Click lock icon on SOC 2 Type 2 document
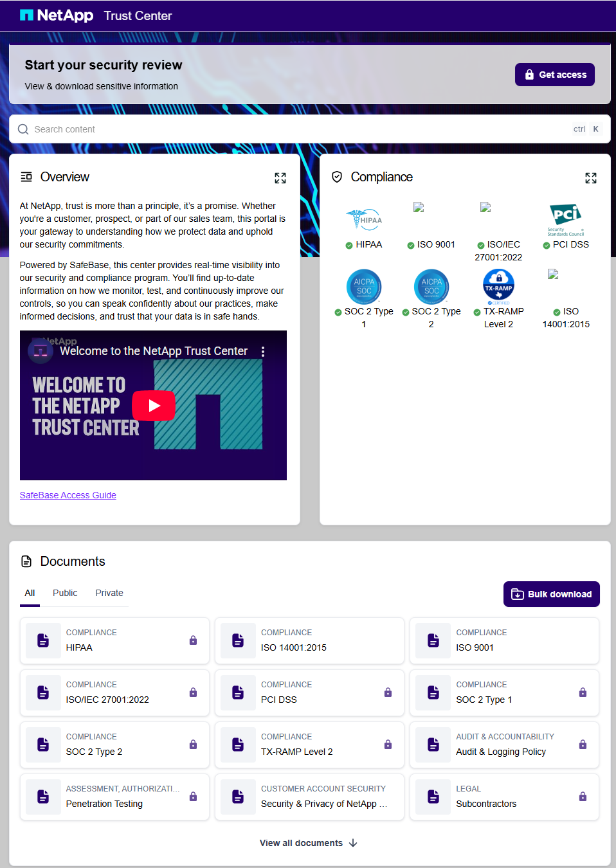This screenshot has height=868, width=616. [193, 745]
